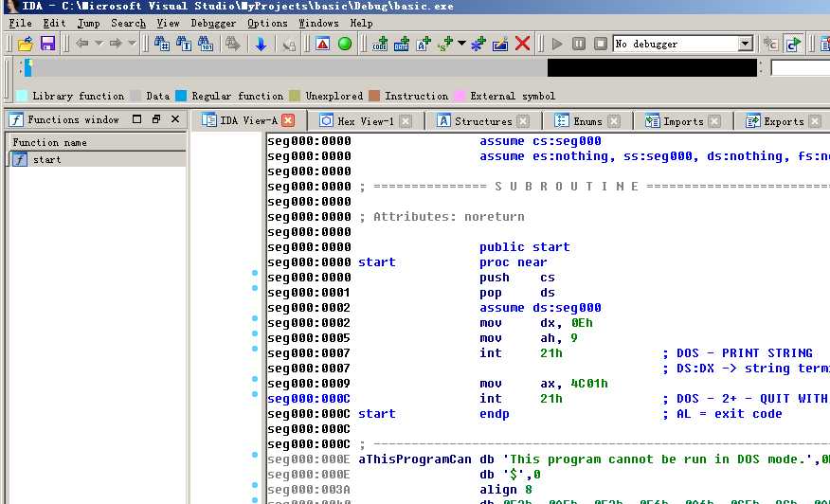Click the Save database floppy icon

tap(47, 44)
